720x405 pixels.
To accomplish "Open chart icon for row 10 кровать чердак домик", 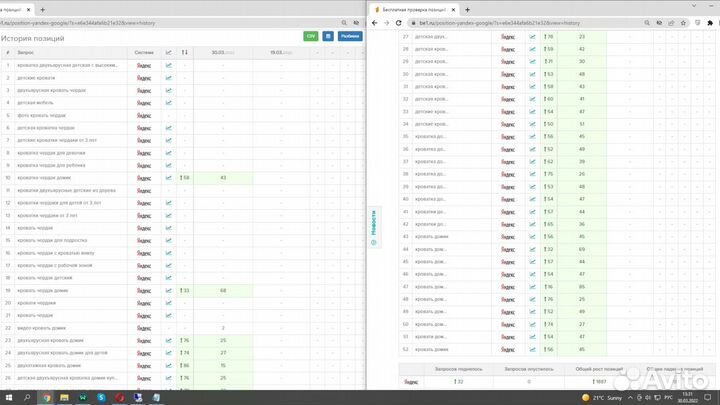I will pos(169,177).
